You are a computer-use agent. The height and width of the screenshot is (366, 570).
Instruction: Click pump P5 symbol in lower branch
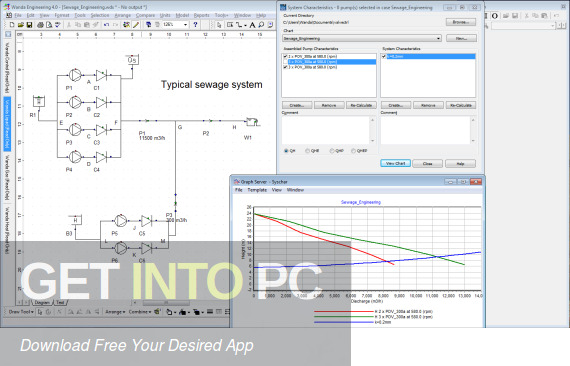coord(120,221)
